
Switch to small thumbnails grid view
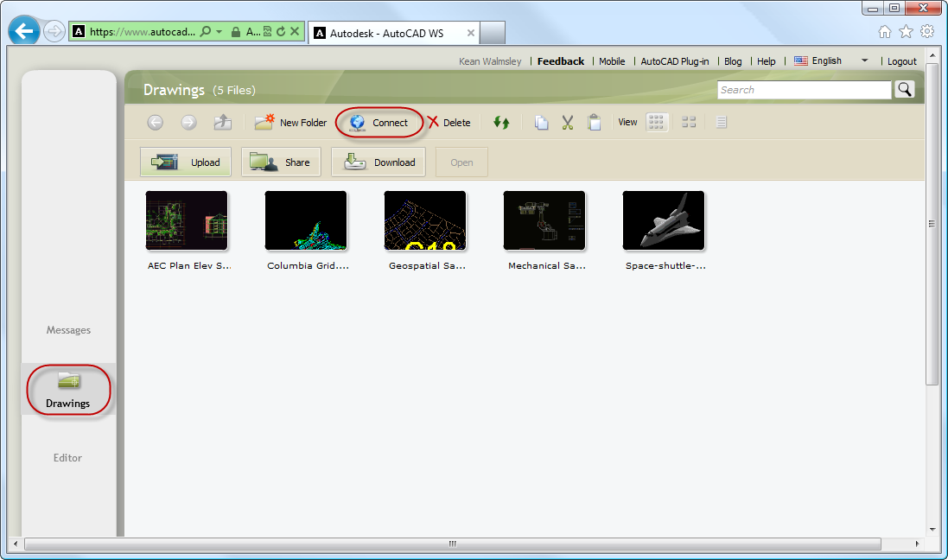click(657, 123)
